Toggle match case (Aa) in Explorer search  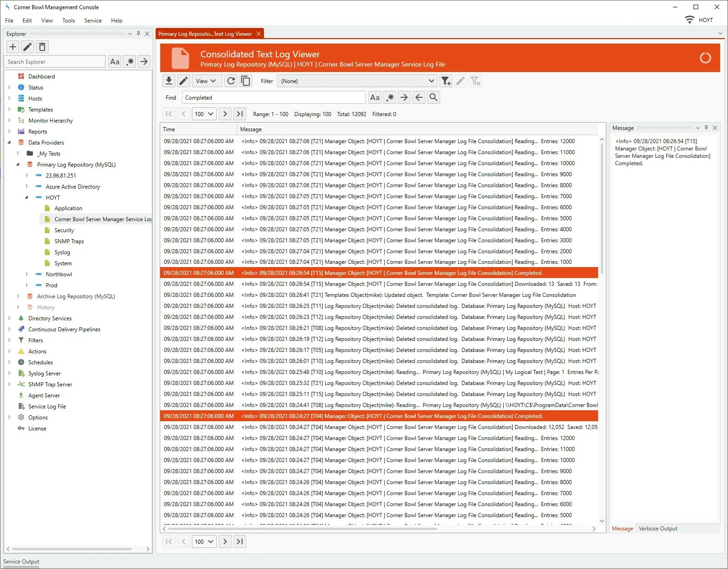115,61
